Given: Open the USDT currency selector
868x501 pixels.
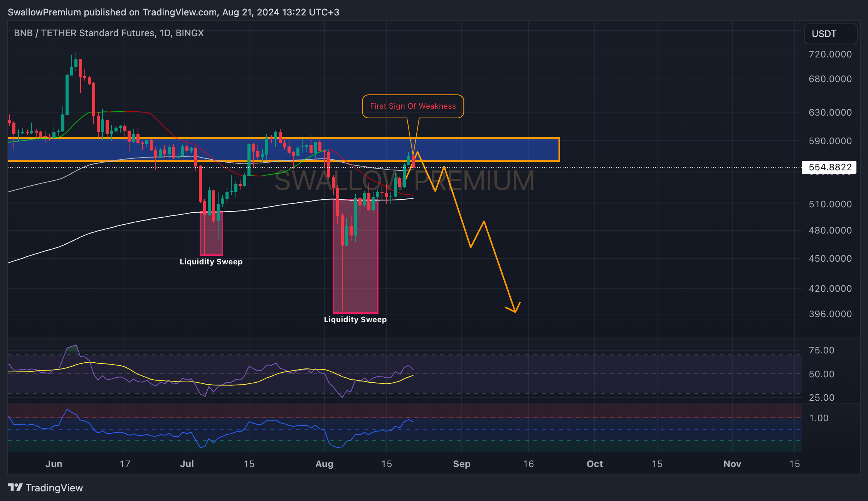Looking at the screenshot, I should [831, 34].
